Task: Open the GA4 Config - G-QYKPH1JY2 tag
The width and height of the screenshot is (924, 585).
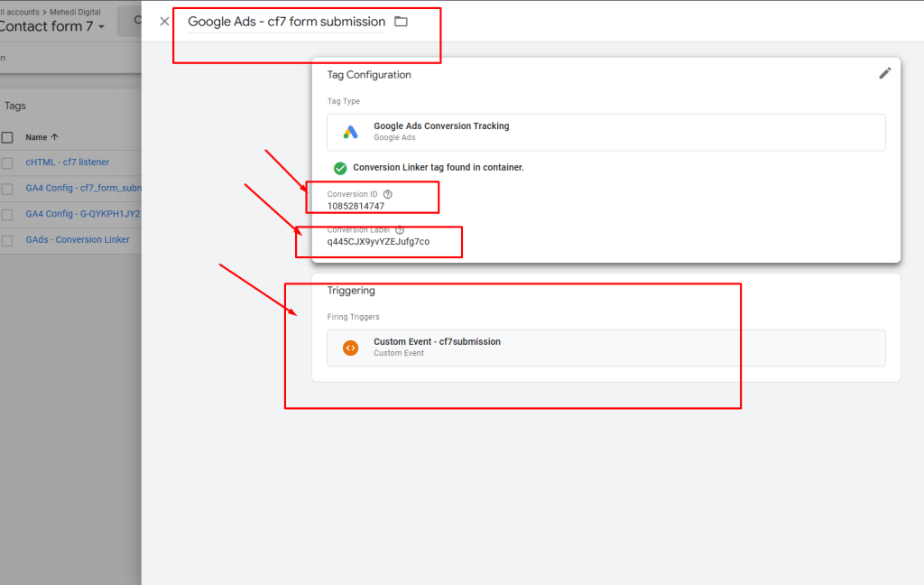Action: [83, 214]
